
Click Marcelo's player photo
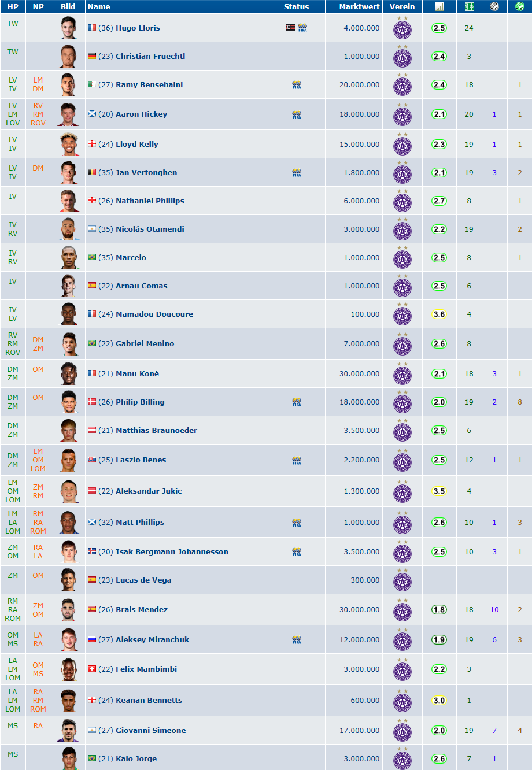click(x=68, y=257)
